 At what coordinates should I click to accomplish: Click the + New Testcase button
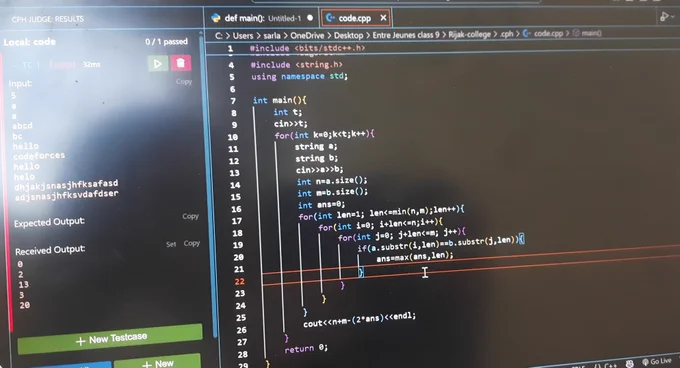[110, 339]
